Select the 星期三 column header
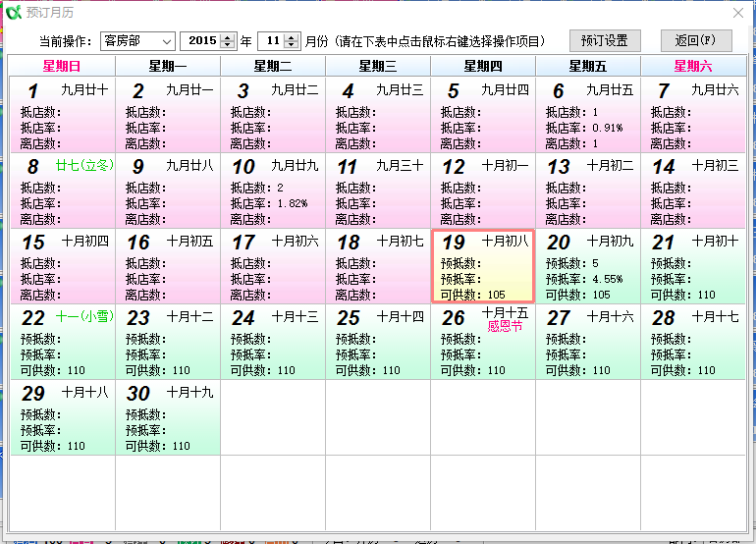The height and width of the screenshot is (544, 756). click(378, 66)
